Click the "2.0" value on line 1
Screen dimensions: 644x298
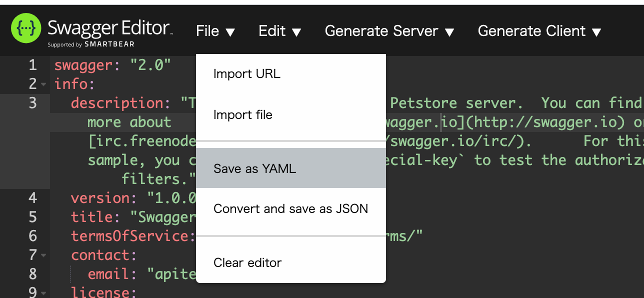151,65
